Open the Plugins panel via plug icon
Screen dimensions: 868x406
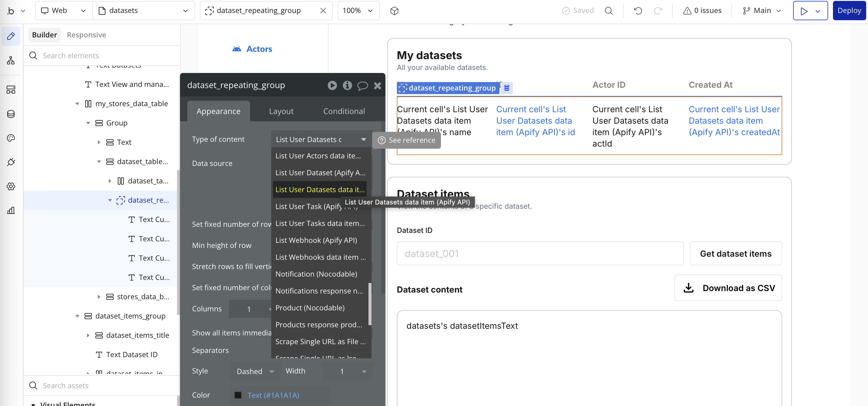coord(11,162)
